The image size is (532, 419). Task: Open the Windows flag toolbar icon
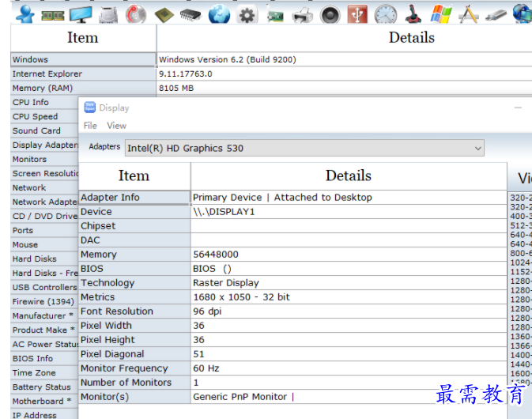441,14
